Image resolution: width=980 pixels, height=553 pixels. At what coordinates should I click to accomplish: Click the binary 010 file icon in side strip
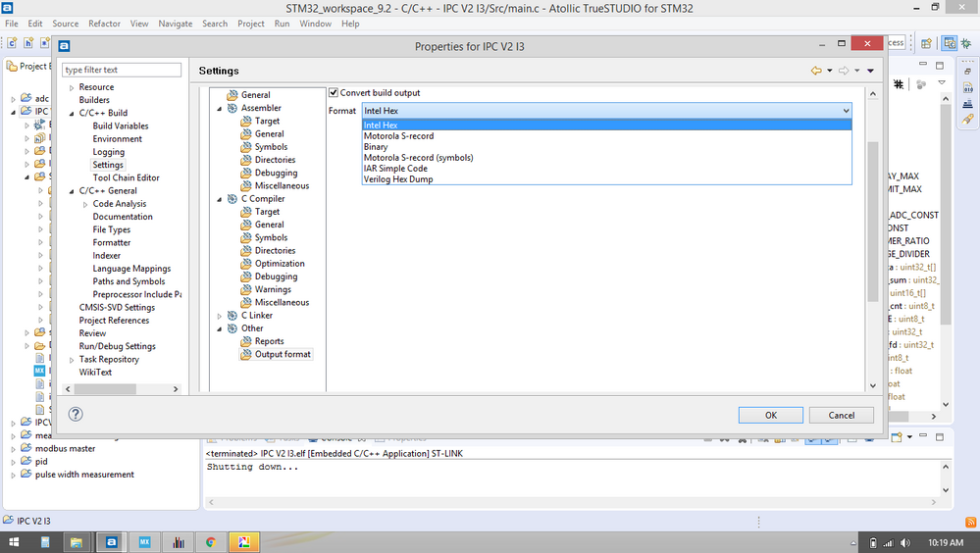tap(967, 87)
